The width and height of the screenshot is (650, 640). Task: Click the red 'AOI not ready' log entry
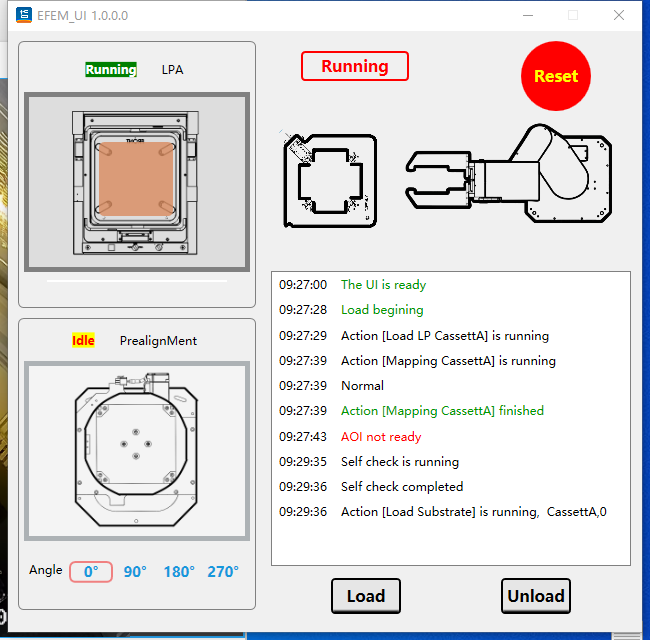(381, 436)
